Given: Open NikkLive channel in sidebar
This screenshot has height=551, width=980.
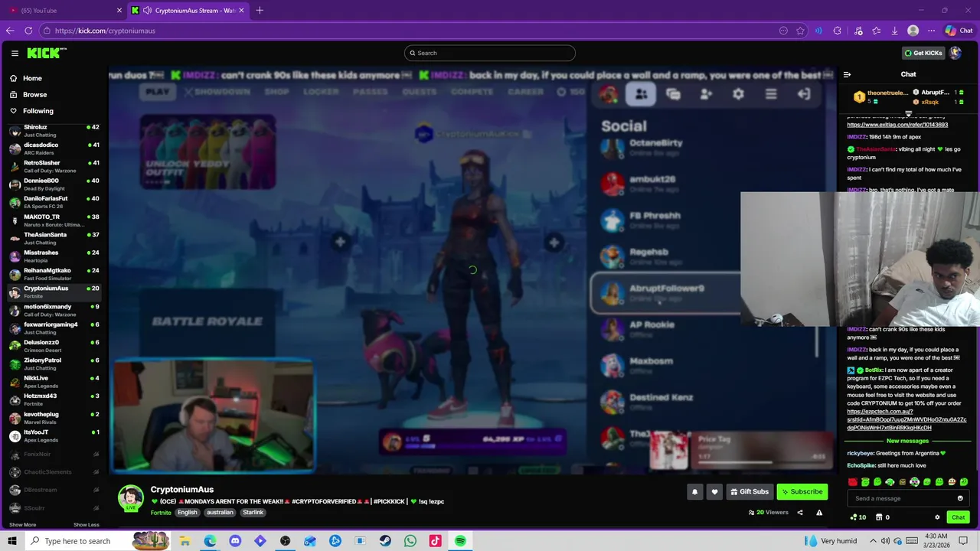Looking at the screenshot, I should [x=54, y=382].
